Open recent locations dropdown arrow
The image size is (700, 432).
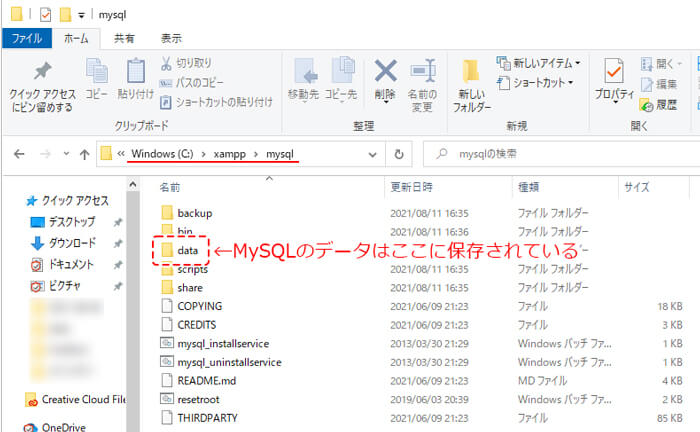pos(66,154)
